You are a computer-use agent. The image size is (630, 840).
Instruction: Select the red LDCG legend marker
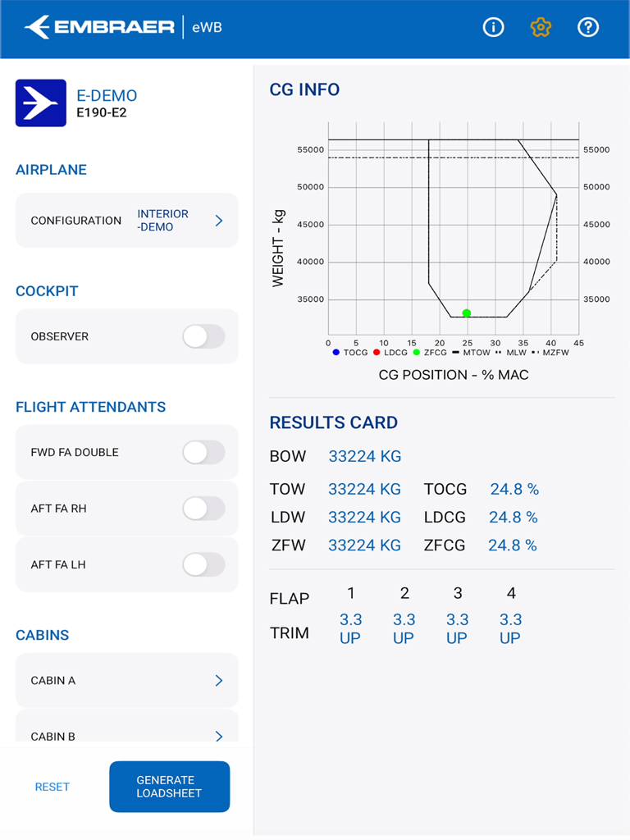376,352
